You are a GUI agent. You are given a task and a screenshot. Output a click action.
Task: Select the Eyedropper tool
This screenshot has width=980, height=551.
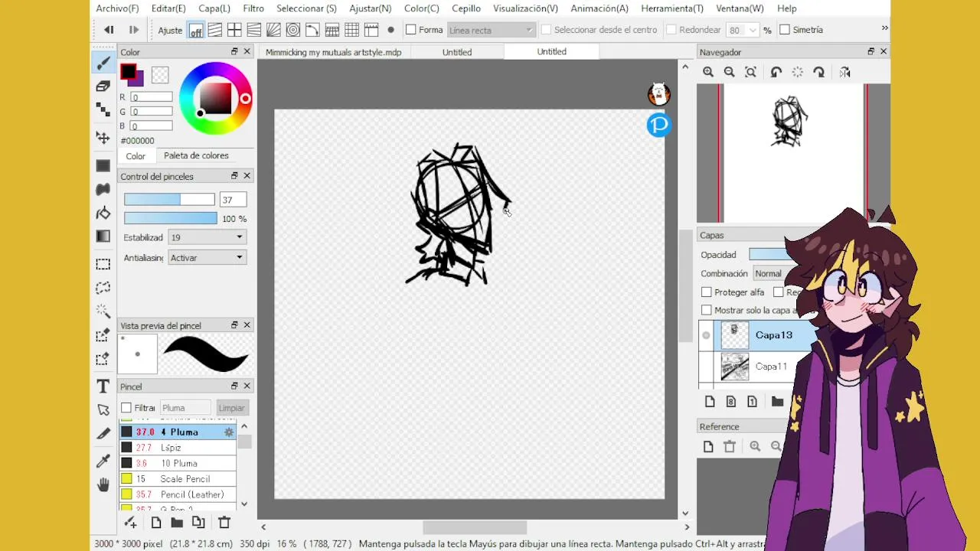click(103, 461)
